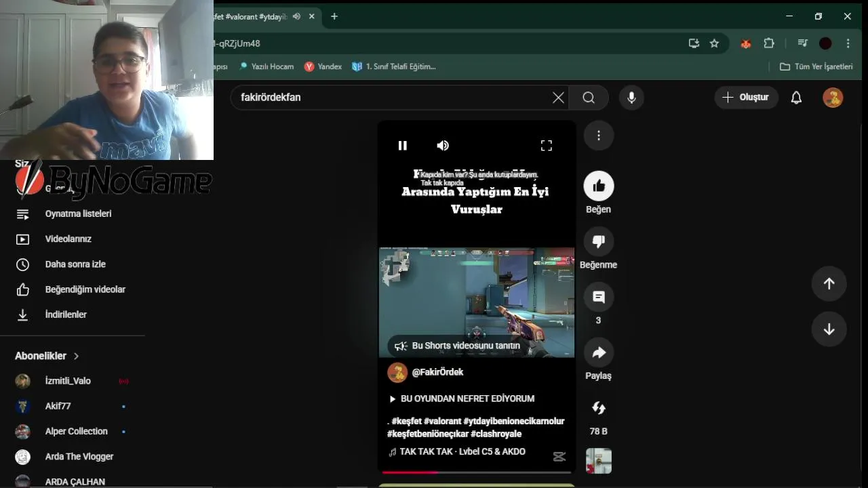Open the @FakirÖrdek channel name
The image size is (868, 488).
click(x=437, y=372)
